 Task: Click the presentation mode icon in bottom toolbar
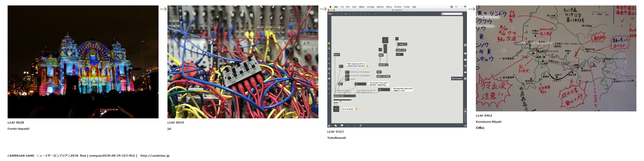342,126
